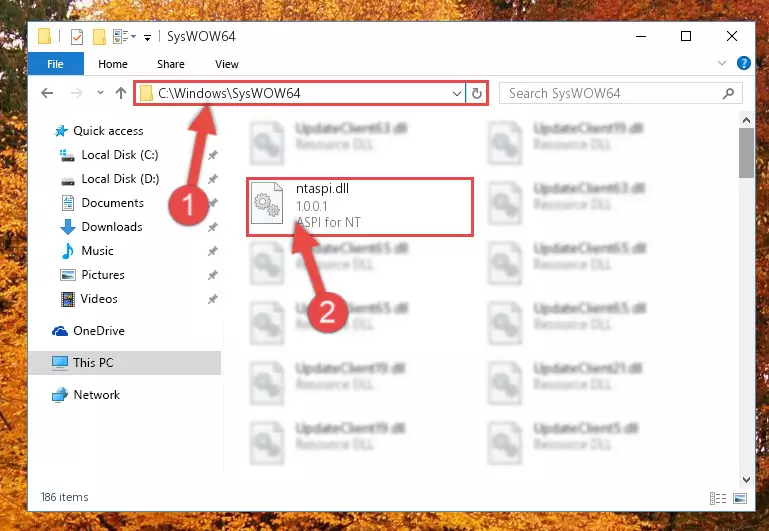The height and width of the screenshot is (531, 769).
Task: Open the Share ribbon tab
Action: coord(171,64)
